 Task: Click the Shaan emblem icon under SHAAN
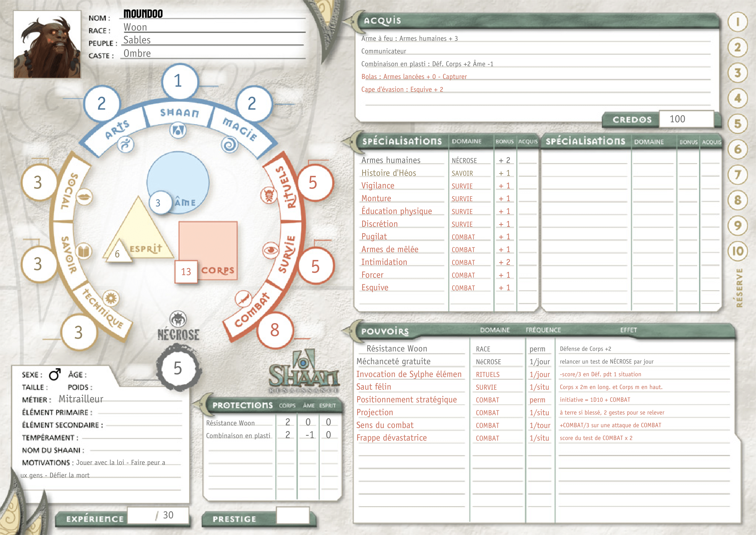(x=178, y=130)
